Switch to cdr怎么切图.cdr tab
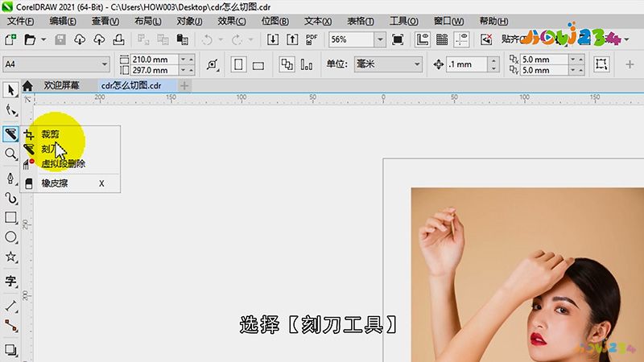Image resolution: width=644 pixels, height=362 pixels. 131,85
